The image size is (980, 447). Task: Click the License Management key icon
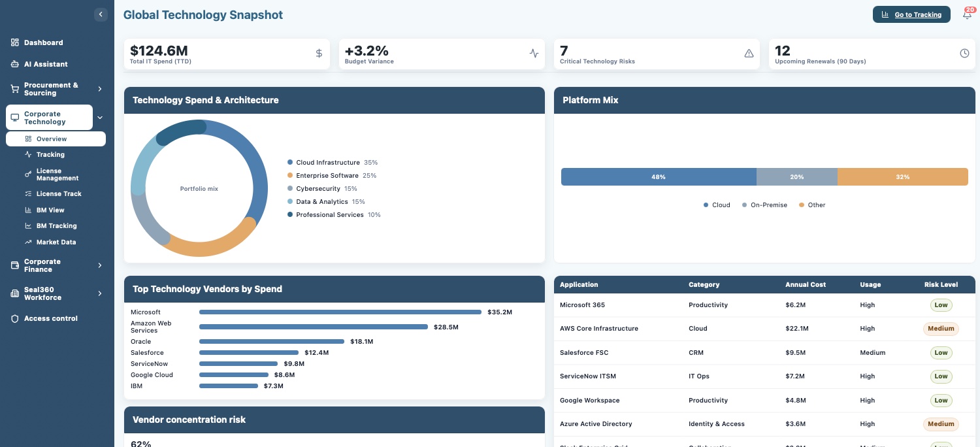(28, 174)
